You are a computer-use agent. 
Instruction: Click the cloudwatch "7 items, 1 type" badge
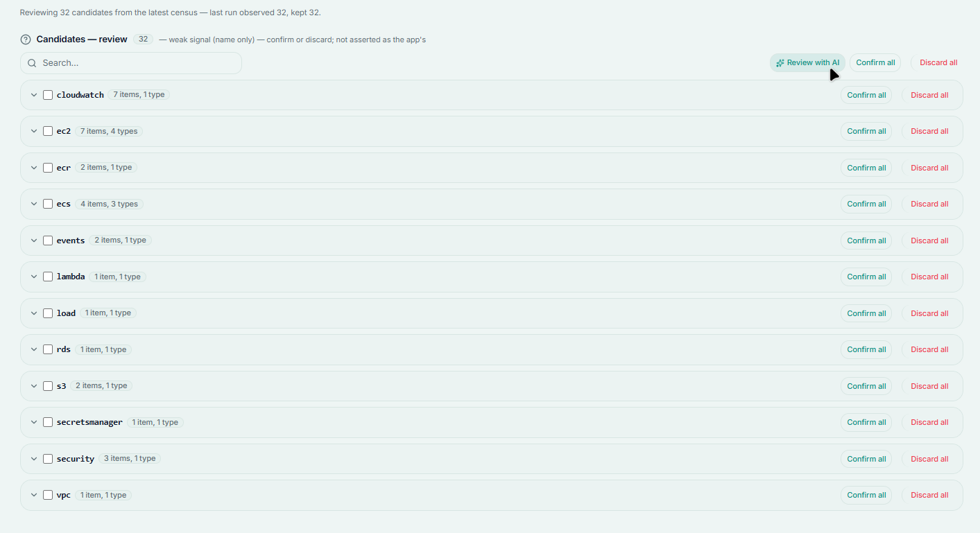tap(139, 95)
